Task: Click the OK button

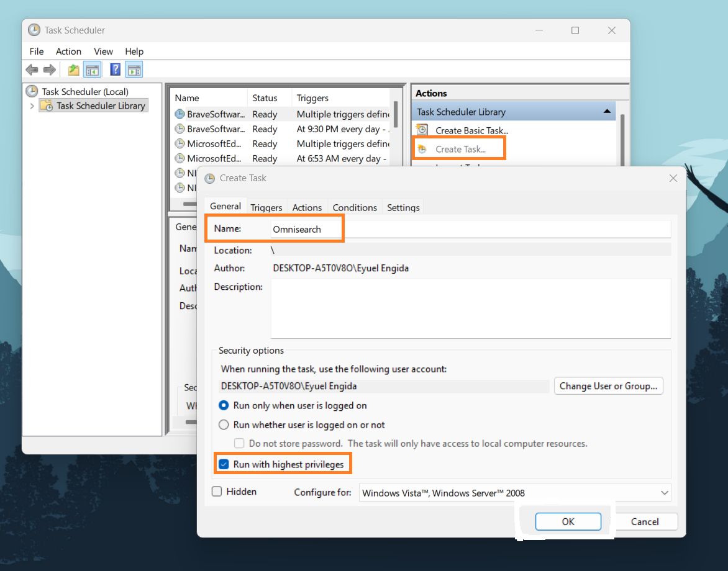Action: click(x=568, y=521)
